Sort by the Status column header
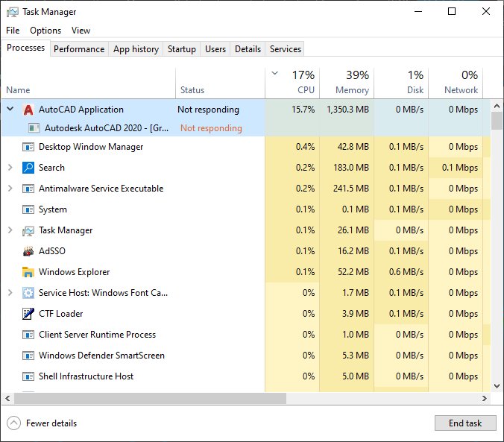 coord(221,83)
